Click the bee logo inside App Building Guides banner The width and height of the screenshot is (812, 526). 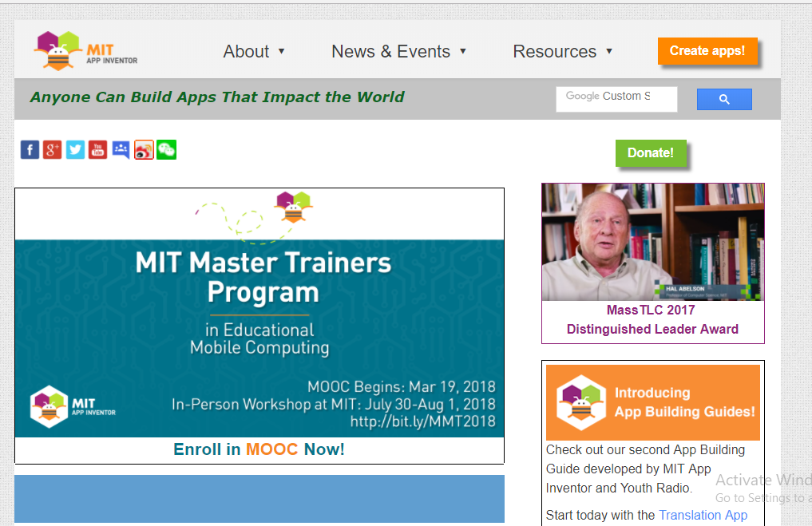[x=581, y=402]
